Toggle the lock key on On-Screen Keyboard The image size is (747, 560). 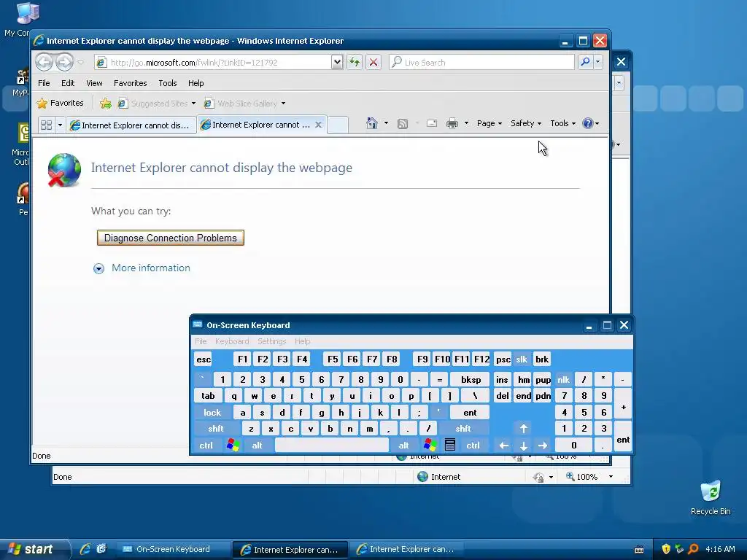tap(212, 413)
